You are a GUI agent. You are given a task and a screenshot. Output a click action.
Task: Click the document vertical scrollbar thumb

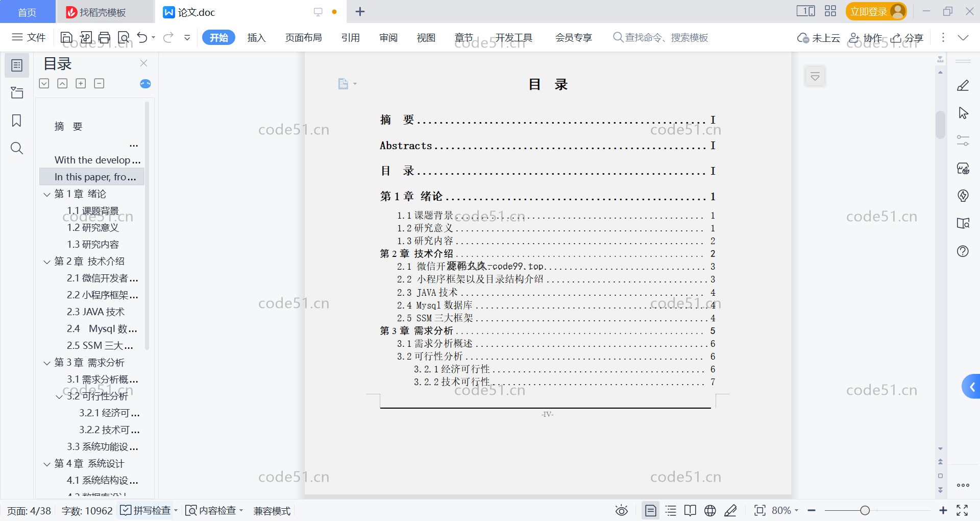click(940, 125)
